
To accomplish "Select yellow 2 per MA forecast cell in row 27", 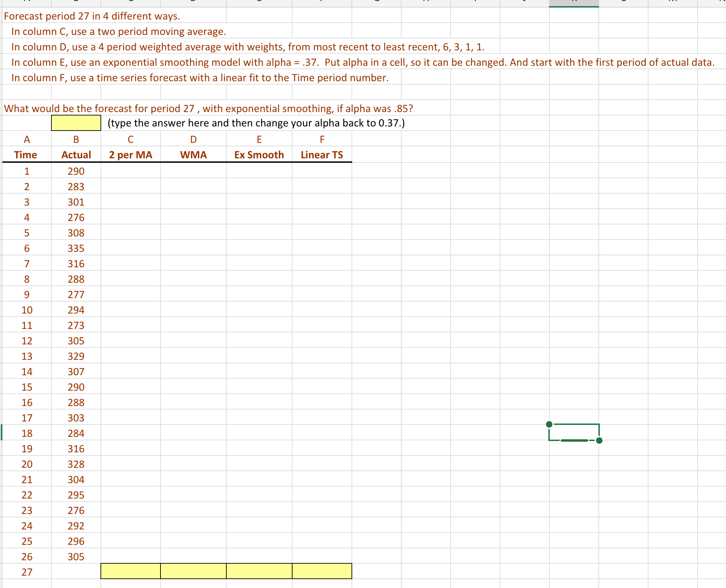I will [x=130, y=571].
